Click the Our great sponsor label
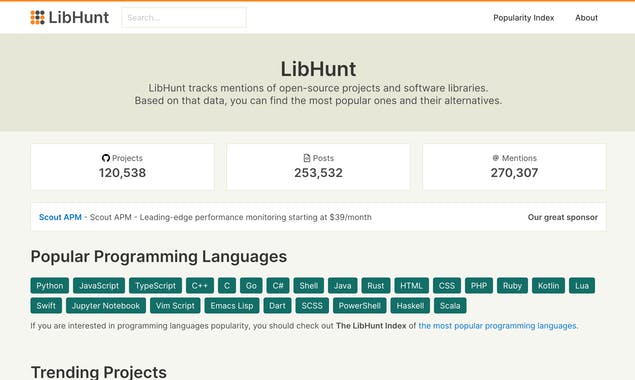Image resolution: width=635 pixels, height=380 pixels. point(563,217)
